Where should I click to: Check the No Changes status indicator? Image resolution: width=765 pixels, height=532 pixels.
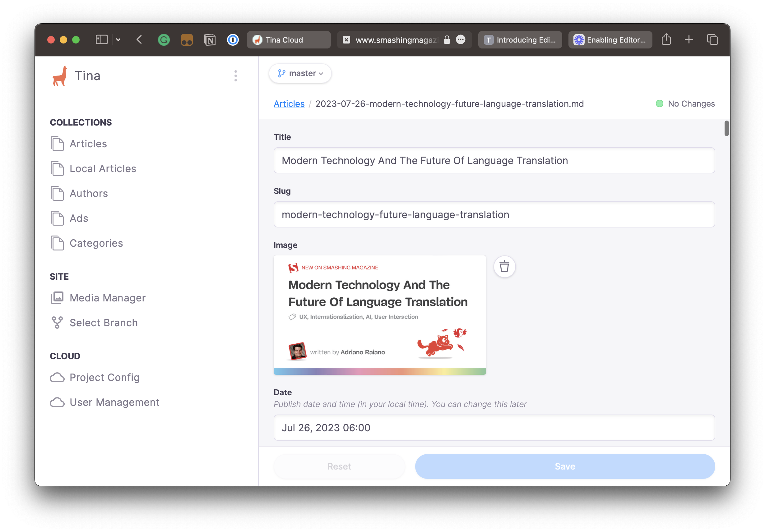685,103
